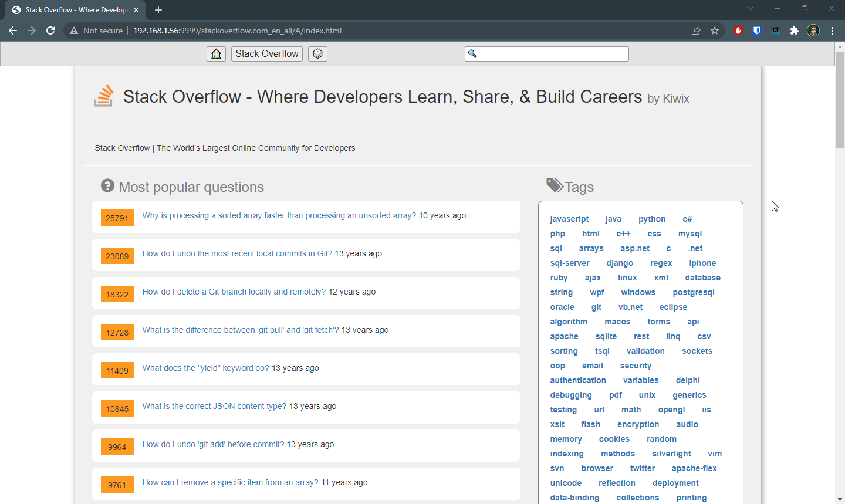Open the correct JSON content type question
Viewport: 845px width, 504px height.
214,406
